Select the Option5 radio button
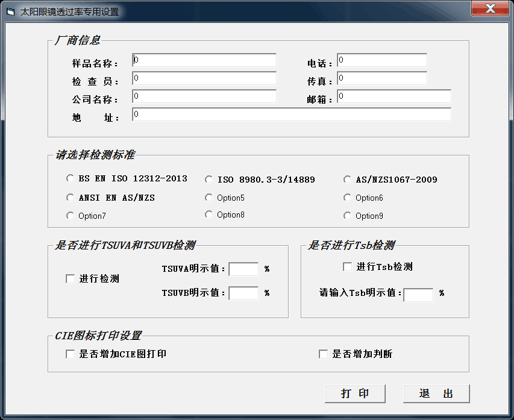Viewport: 514px width, 420px height. (x=209, y=198)
